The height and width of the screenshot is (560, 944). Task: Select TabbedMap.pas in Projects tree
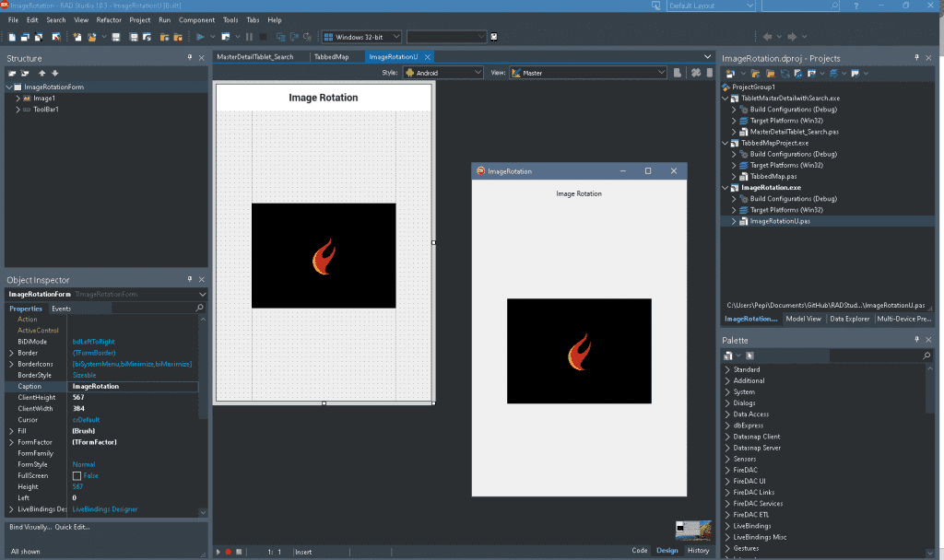click(x=773, y=176)
